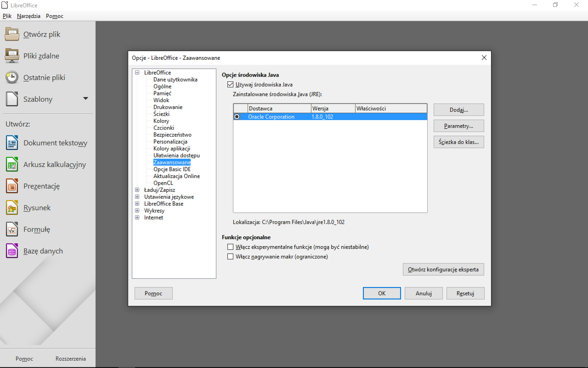Viewport: 588px width, 368px height.
Task: Click the Pomoc button in dialog
Action: (x=153, y=293)
